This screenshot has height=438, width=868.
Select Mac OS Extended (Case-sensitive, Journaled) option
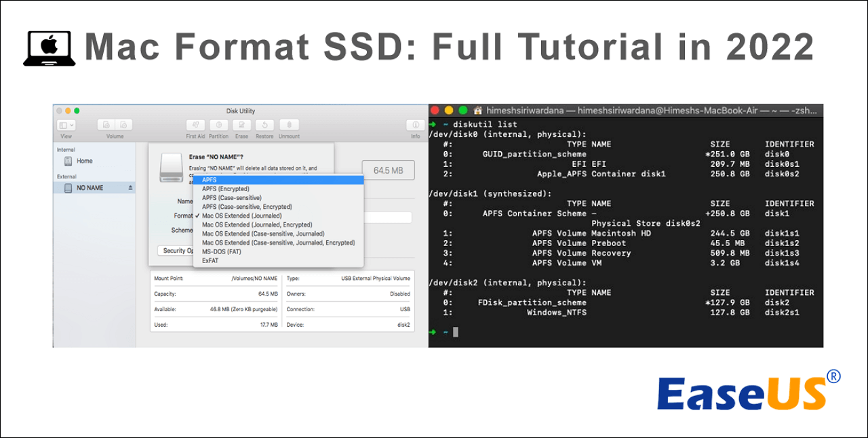pos(278,233)
